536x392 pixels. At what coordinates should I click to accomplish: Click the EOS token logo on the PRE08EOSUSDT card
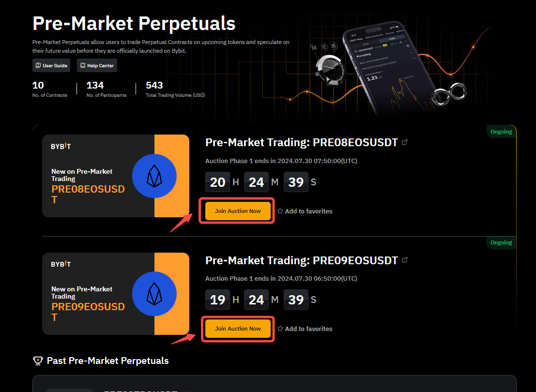coord(154,176)
